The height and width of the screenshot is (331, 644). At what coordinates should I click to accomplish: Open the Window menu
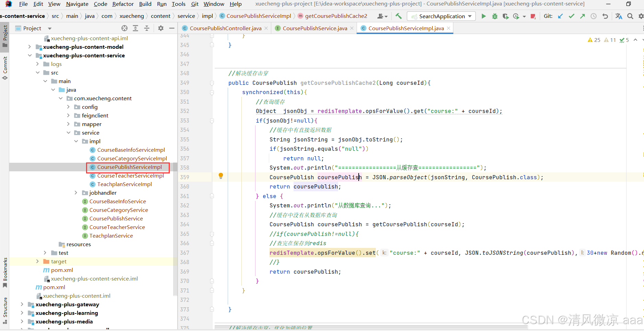coord(214,4)
